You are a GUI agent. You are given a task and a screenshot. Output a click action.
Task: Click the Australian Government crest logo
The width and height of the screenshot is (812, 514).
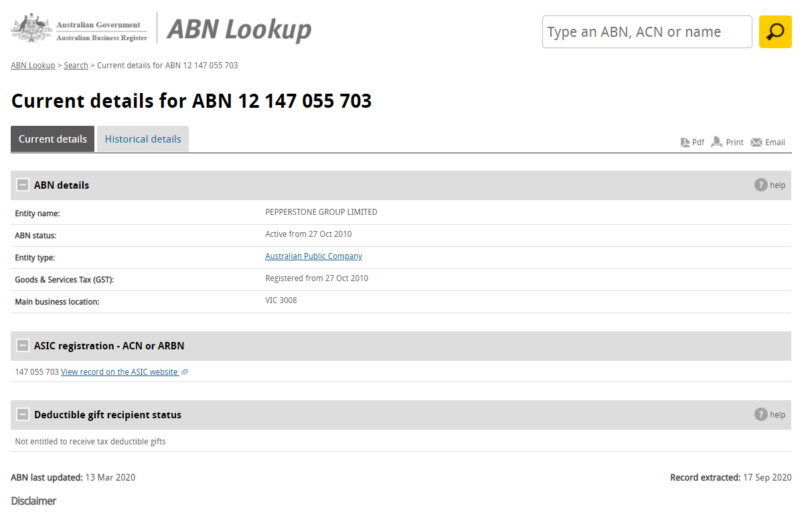pos(31,28)
